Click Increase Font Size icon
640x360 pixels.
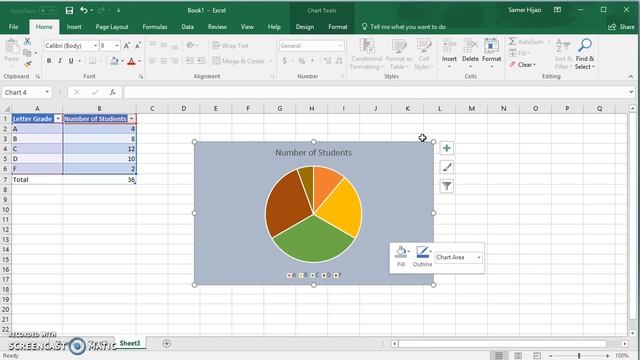(x=127, y=46)
